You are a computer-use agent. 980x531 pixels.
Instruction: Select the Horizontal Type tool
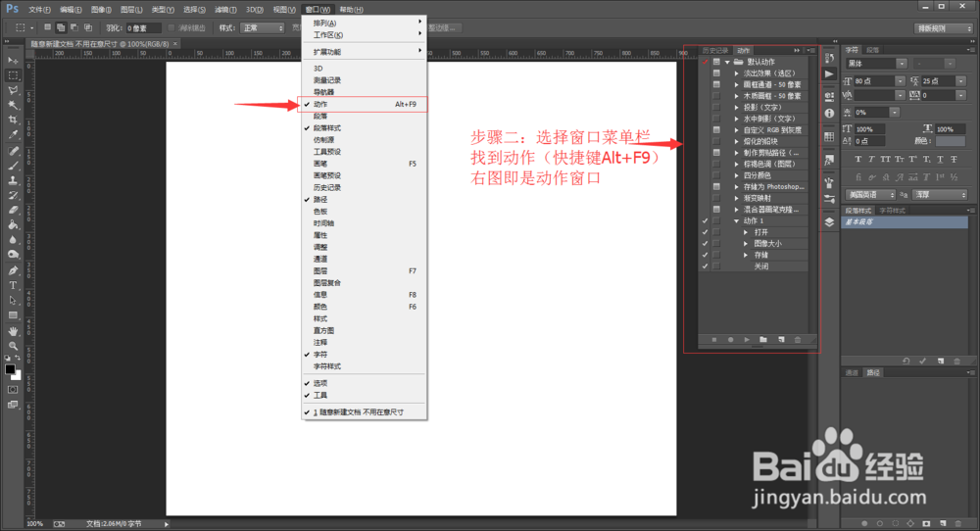[13, 285]
